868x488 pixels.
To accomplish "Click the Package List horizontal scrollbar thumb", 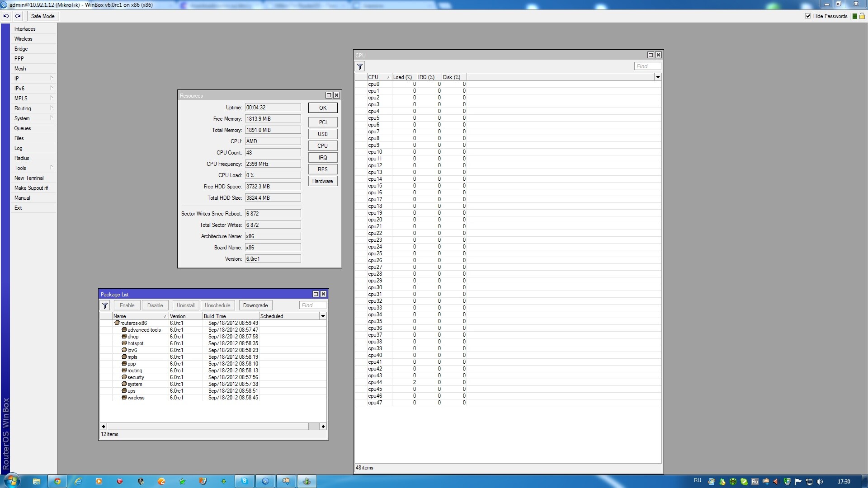I will 313,427.
